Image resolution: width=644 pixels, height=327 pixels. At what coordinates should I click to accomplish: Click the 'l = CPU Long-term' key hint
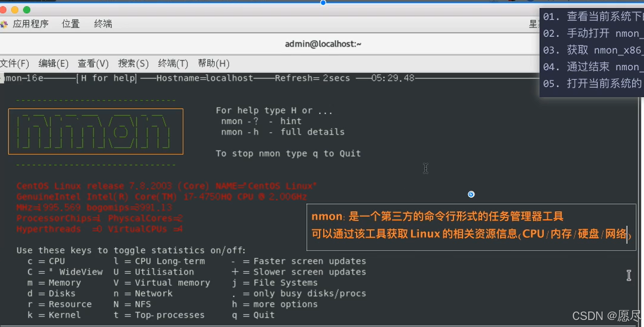click(x=159, y=261)
